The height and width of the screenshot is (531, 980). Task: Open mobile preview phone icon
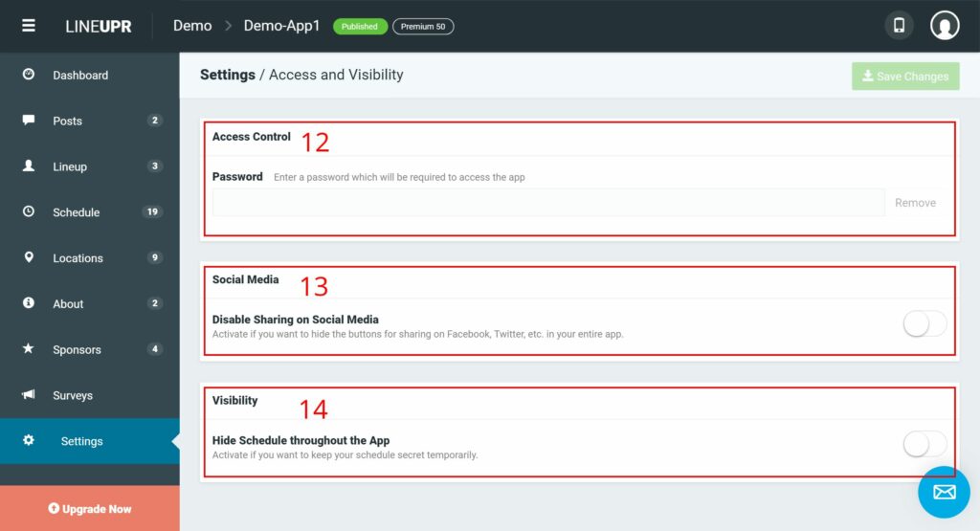(x=899, y=26)
